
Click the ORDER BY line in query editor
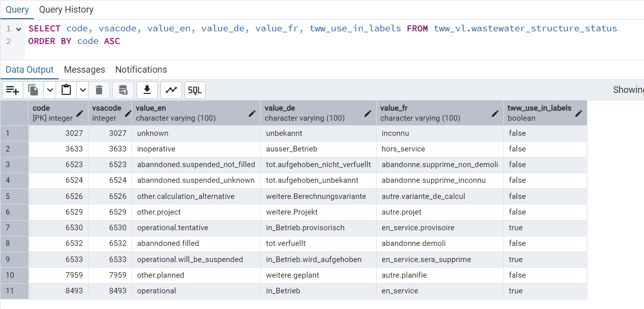coord(74,41)
